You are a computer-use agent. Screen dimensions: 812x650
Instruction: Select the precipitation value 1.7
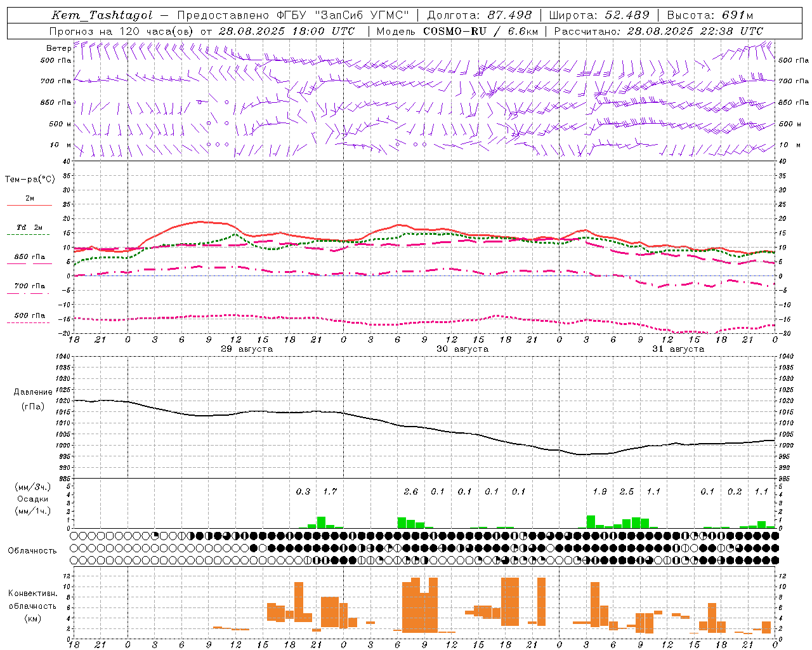point(330,492)
